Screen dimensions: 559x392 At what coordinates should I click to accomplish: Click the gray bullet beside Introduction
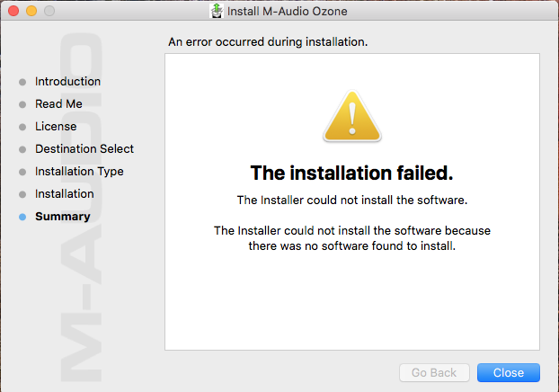click(22, 82)
